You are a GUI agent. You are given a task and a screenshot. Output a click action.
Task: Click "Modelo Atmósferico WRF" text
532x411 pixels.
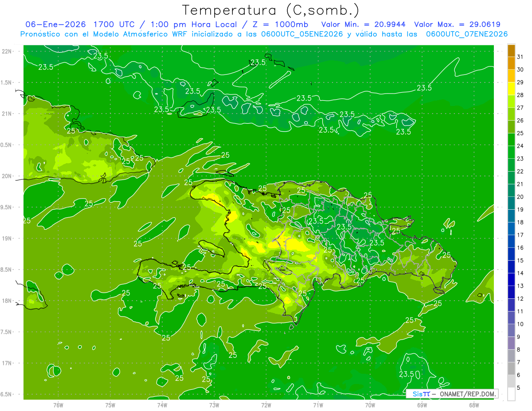pyautogui.click(x=141, y=34)
